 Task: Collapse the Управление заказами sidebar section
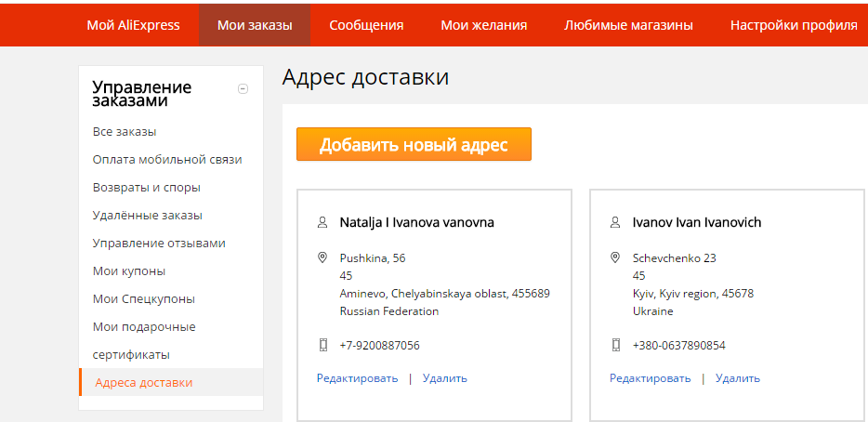[x=243, y=89]
